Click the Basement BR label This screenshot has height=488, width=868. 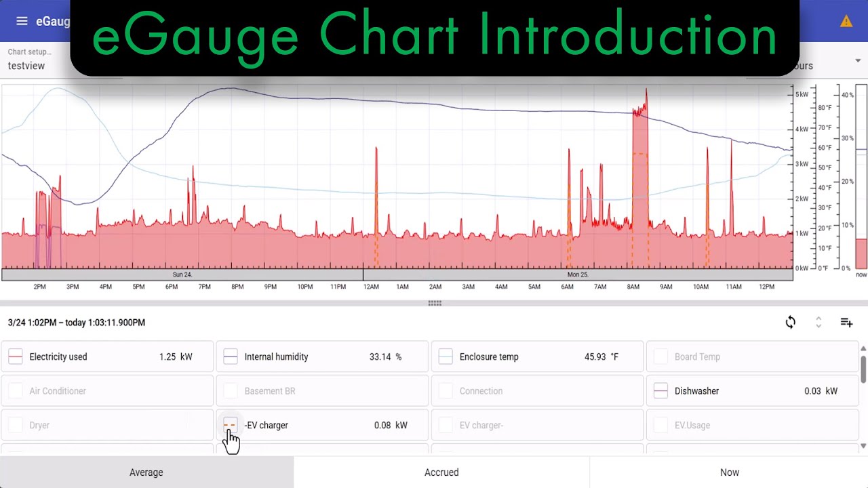(270, 391)
